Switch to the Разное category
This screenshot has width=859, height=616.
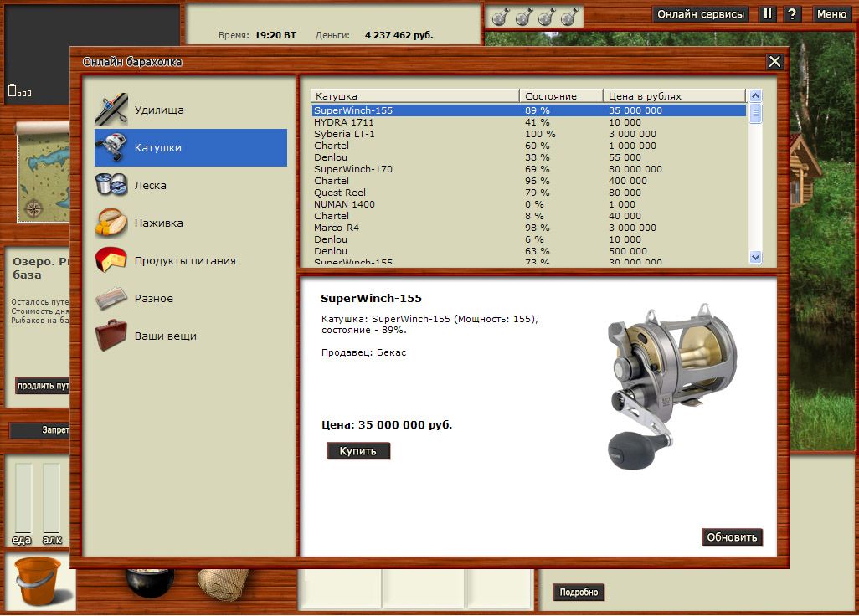(x=191, y=299)
